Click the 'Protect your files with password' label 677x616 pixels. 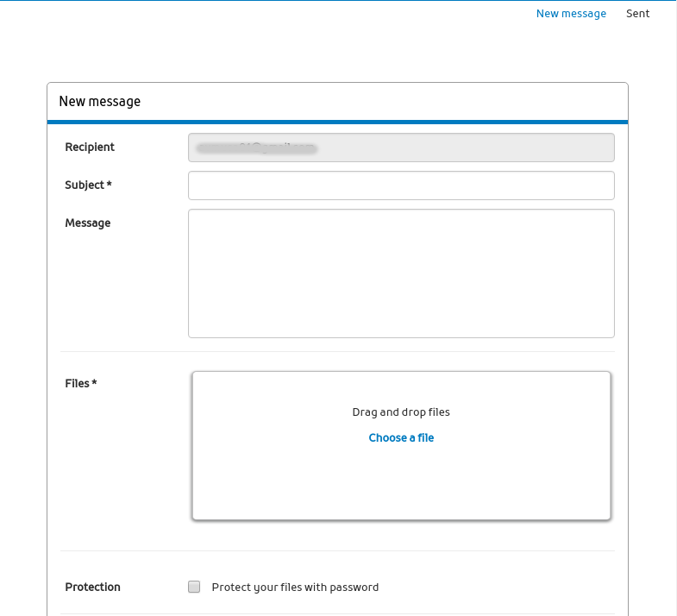295,588
